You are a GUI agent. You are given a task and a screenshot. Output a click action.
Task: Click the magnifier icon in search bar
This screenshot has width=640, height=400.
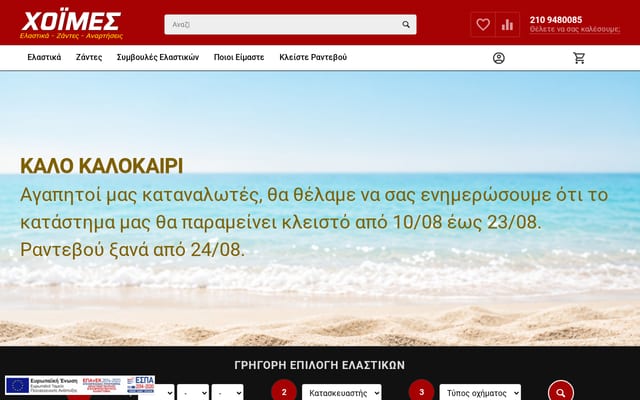(406, 24)
